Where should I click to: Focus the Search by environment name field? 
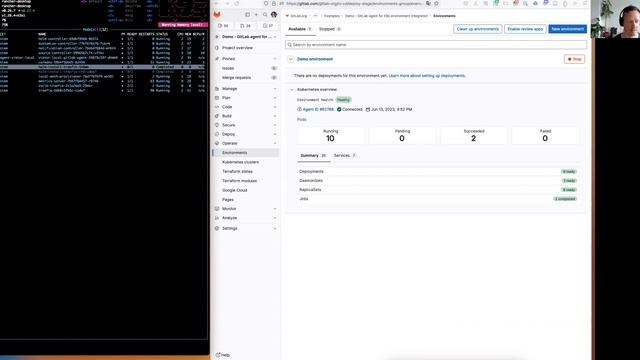[x=436, y=44]
